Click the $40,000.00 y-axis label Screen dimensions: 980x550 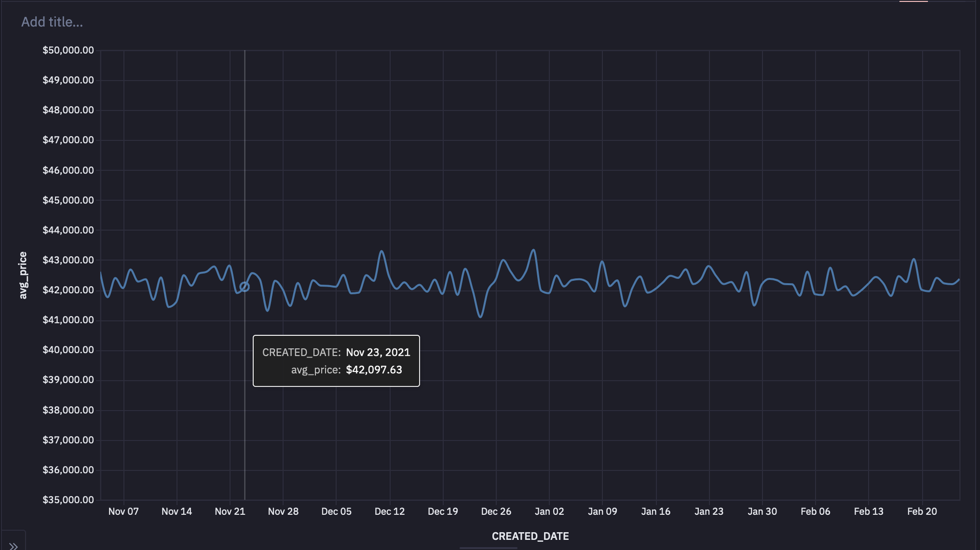click(x=68, y=350)
